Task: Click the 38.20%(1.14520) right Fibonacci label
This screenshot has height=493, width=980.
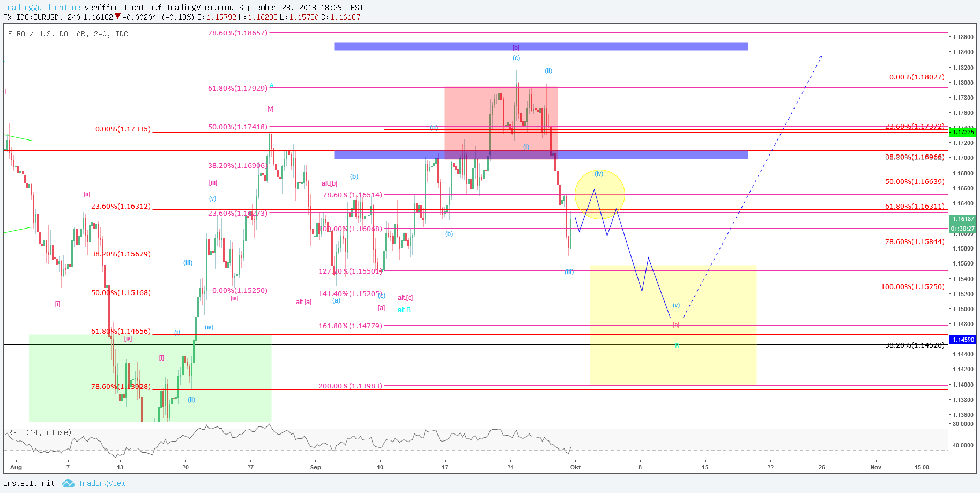Action: point(915,345)
